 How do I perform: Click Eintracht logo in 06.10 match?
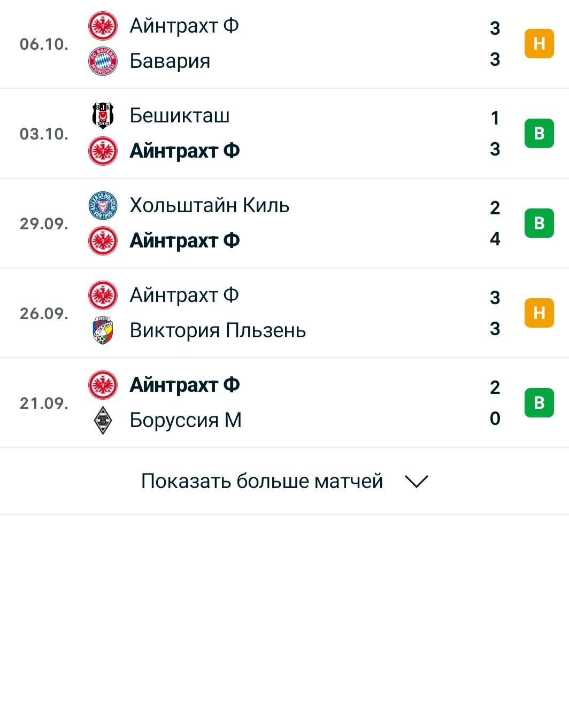103,26
